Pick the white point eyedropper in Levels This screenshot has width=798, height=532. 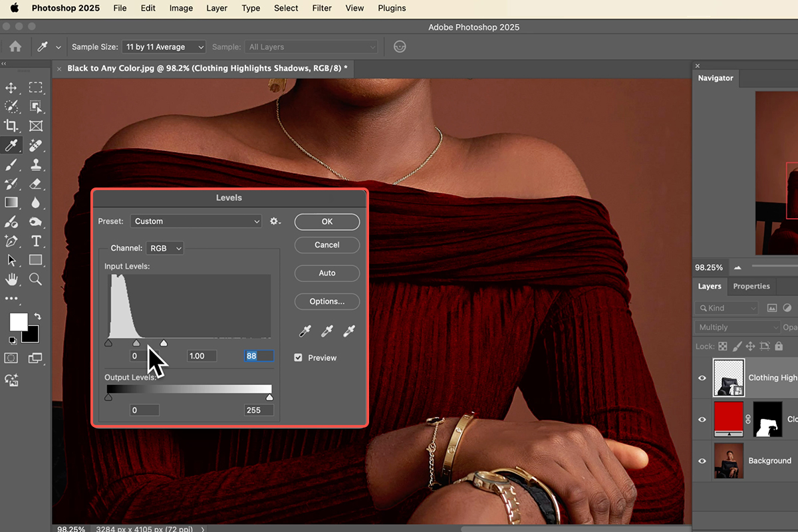[x=349, y=331]
